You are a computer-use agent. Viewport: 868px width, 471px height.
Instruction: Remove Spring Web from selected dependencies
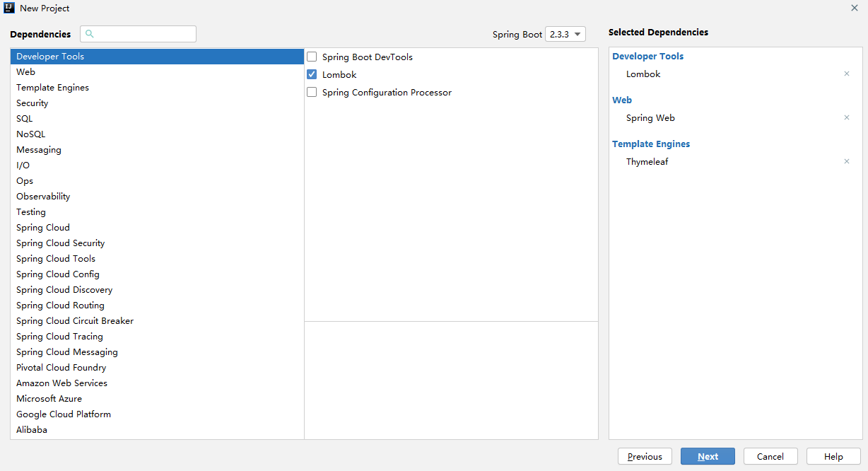846,117
